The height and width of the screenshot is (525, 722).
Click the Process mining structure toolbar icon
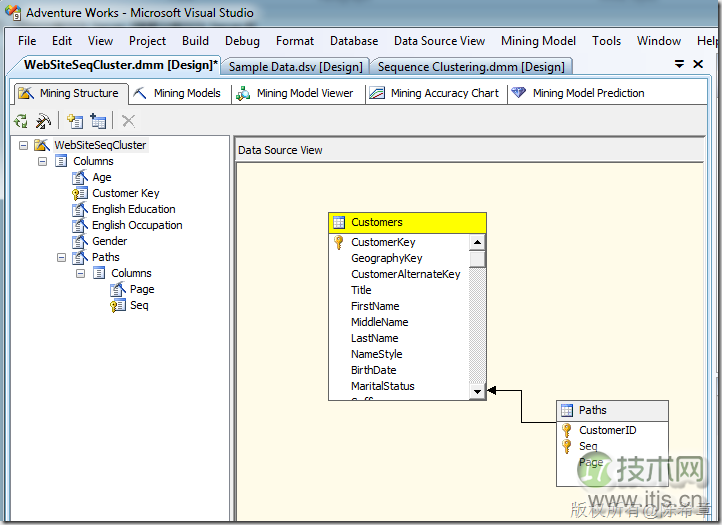pyautogui.click(x=20, y=121)
